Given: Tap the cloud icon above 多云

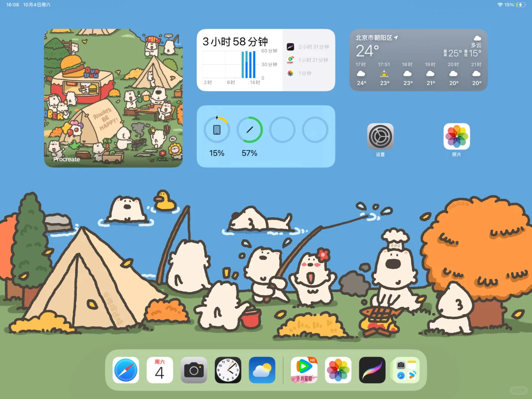Looking at the screenshot, I should point(477,38).
